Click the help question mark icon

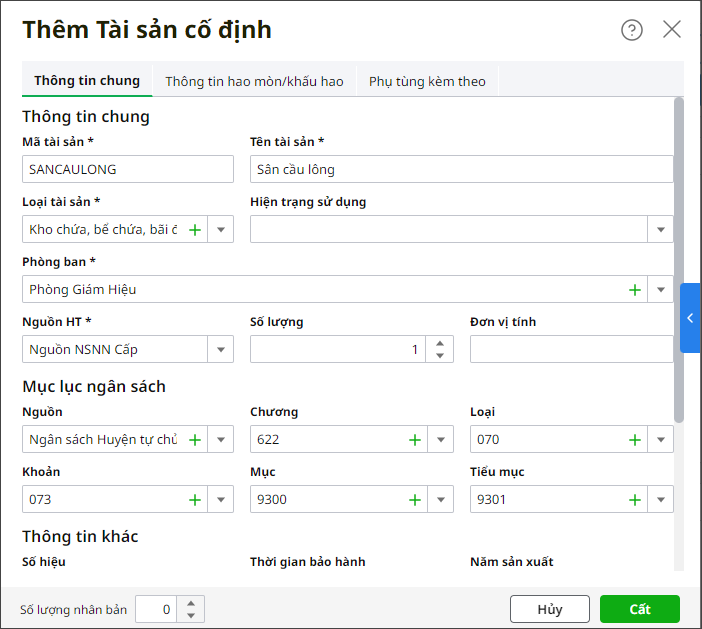point(632,30)
